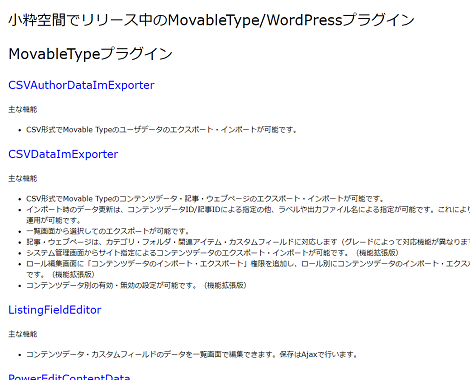This screenshot has height=380, width=470.
Task: Click the bullet コンテンツデータ別の有効・無効の設定が可能です
Action: [x=136, y=285]
